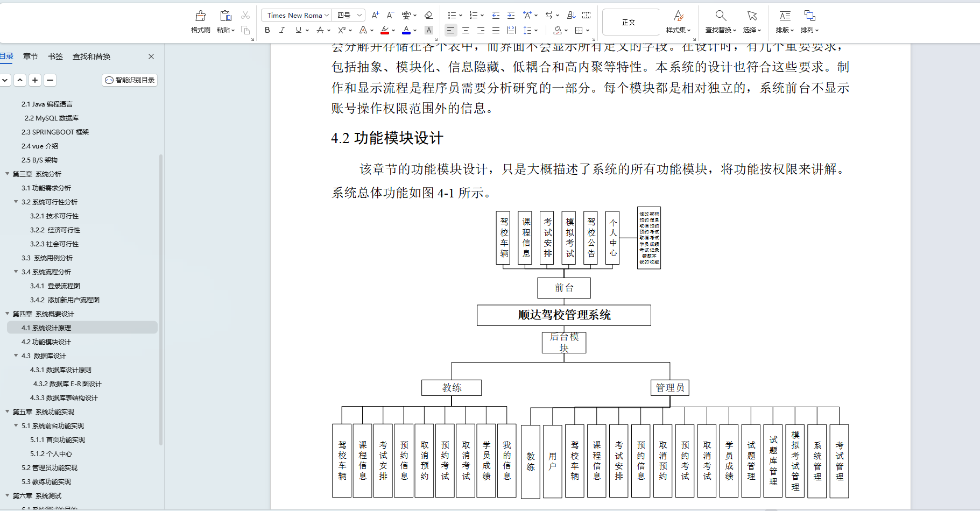Open line spacing options icon
The height and width of the screenshot is (511, 980).
[x=527, y=30]
